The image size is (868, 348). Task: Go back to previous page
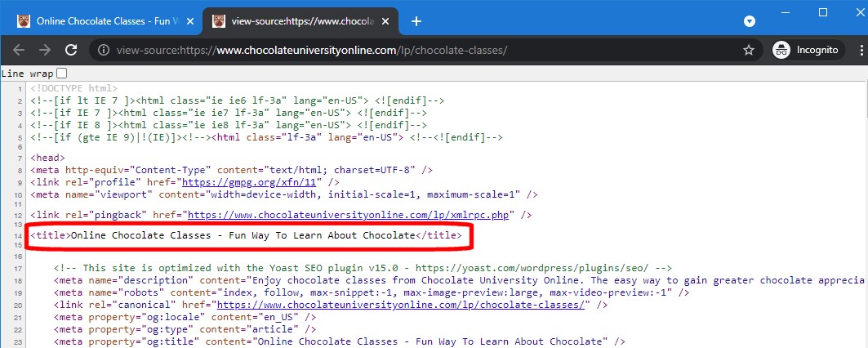[x=19, y=50]
